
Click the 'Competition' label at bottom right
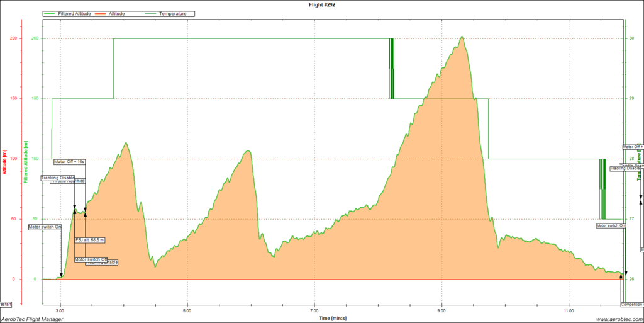(x=631, y=304)
